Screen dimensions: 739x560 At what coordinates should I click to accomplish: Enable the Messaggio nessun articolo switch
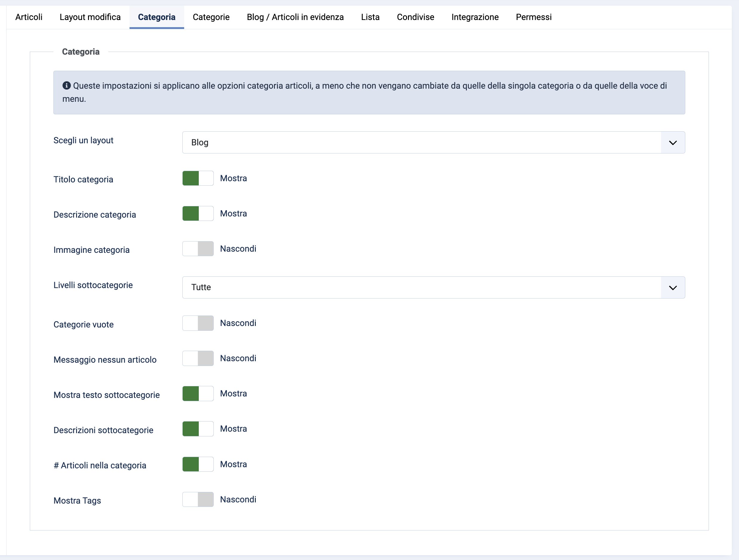(198, 358)
